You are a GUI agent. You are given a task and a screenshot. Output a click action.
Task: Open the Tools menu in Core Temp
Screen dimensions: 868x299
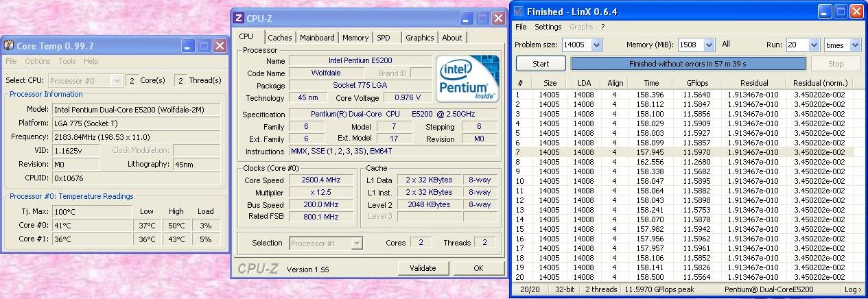point(67,62)
